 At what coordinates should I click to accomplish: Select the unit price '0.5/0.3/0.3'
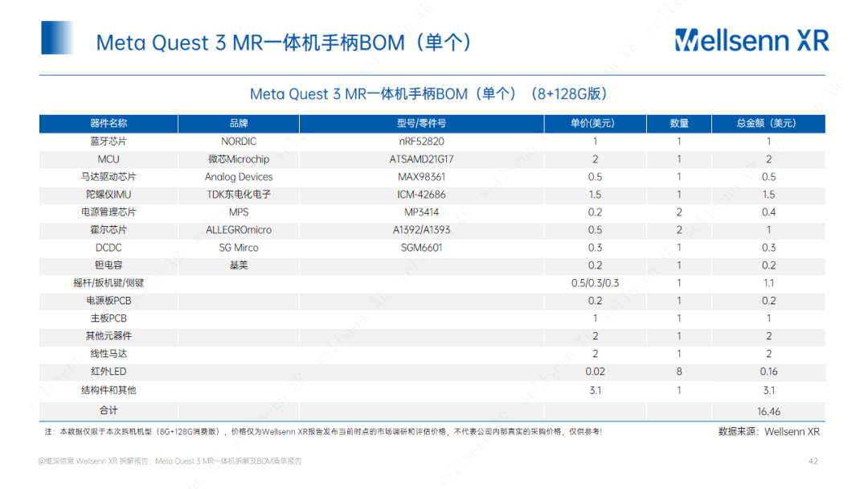click(595, 283)
